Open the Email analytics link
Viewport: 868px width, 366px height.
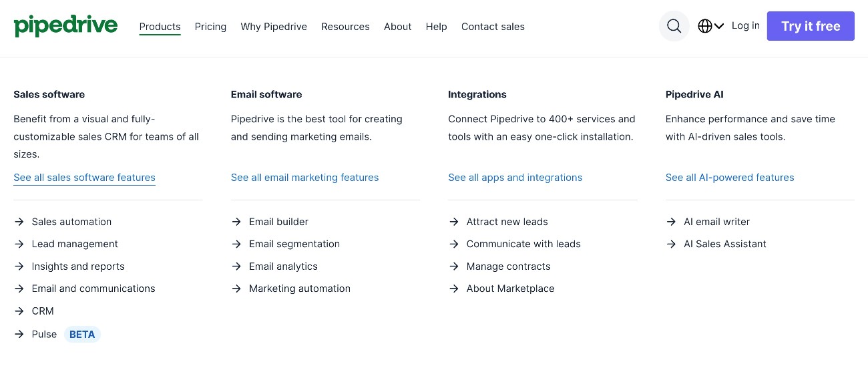283,266
